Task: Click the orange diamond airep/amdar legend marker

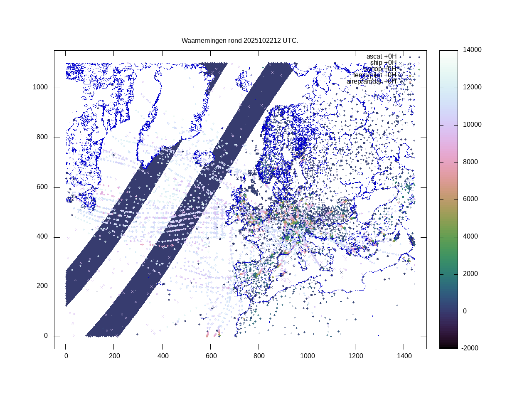Action: (x=410, y=82)
